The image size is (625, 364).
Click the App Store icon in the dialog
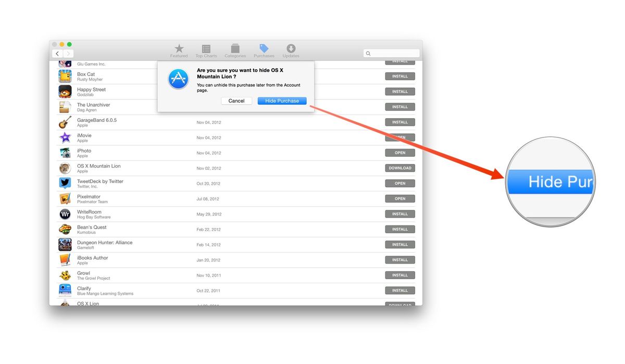coord(178,79)
